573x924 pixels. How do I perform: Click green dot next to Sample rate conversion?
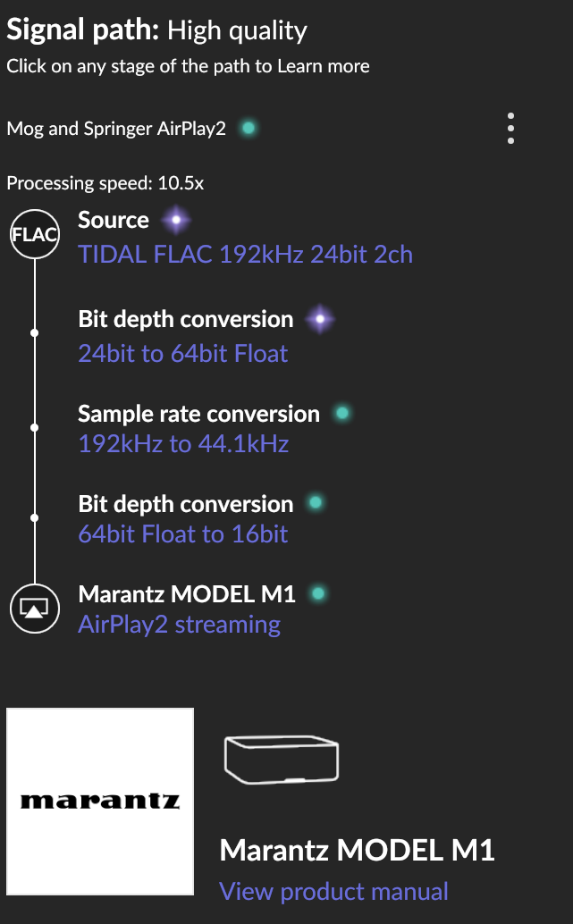tap(341, 414)
